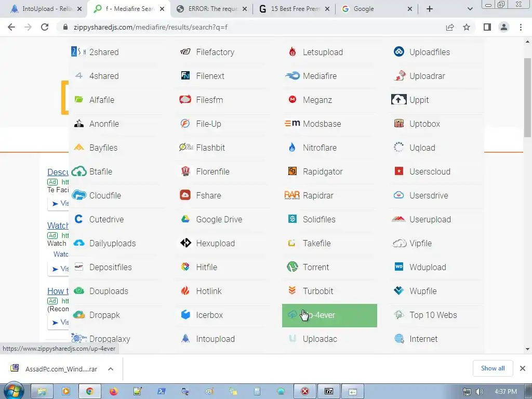Click the Meganz red M icon

click(x=292, y=99)
